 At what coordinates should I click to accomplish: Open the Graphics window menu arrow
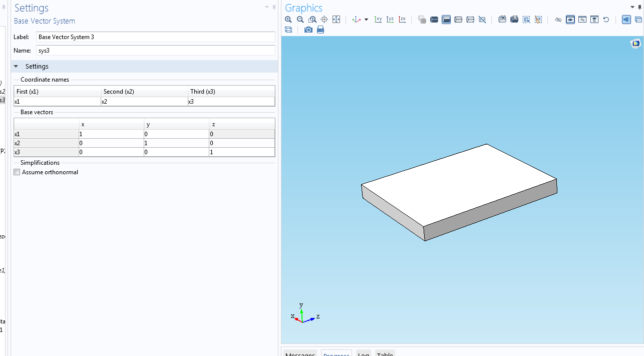(632, 7)
